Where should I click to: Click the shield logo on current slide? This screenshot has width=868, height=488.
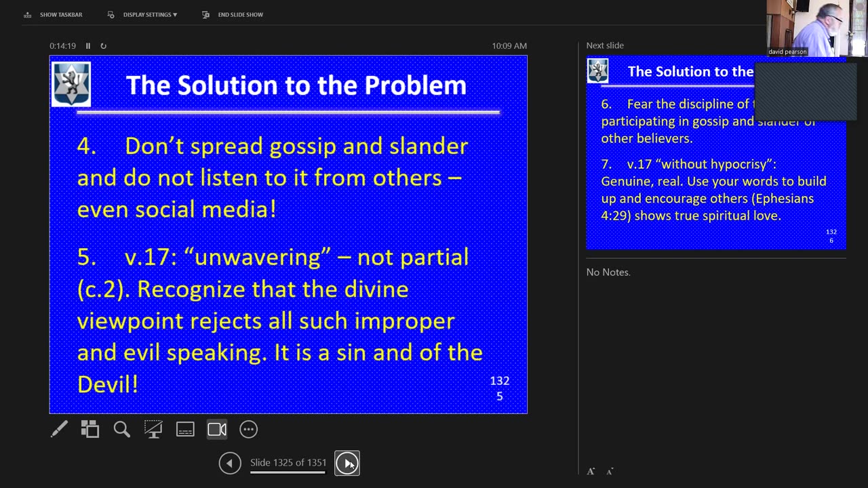coord(71,84)
